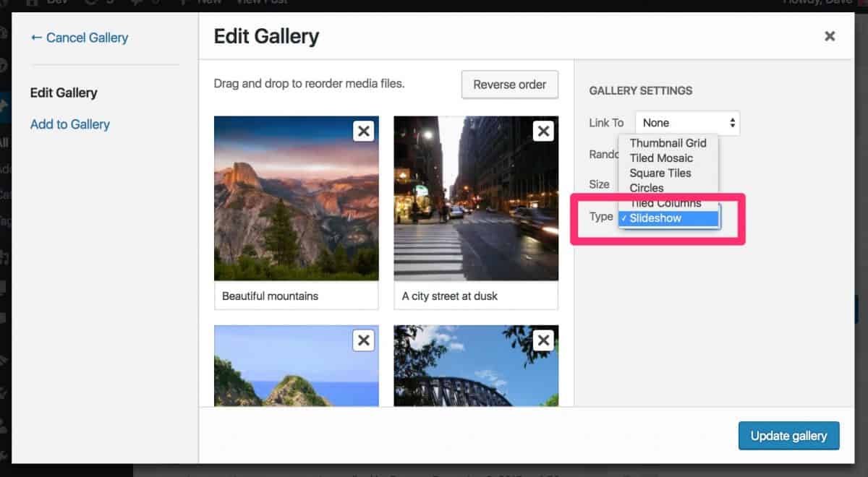Choose Thumbnail Grid gallery type
Screen dimensions: 868x477
click(668, 143)
